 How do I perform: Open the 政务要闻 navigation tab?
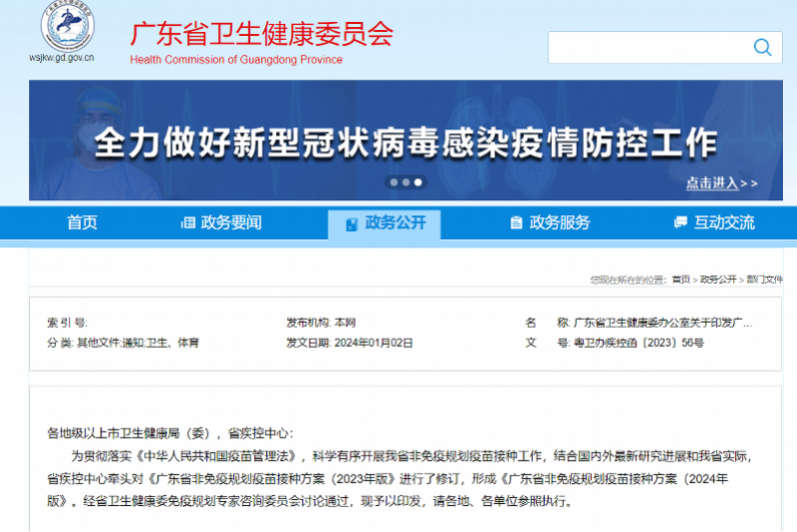221,222
